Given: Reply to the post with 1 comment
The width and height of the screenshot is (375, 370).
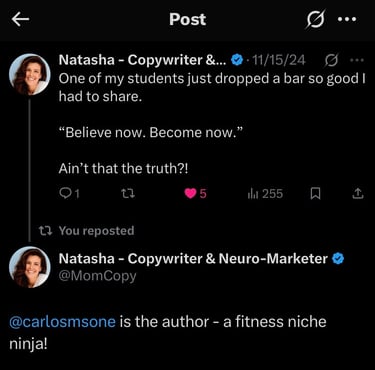Looking at the screenshot, I should click(x=69, y=193).
